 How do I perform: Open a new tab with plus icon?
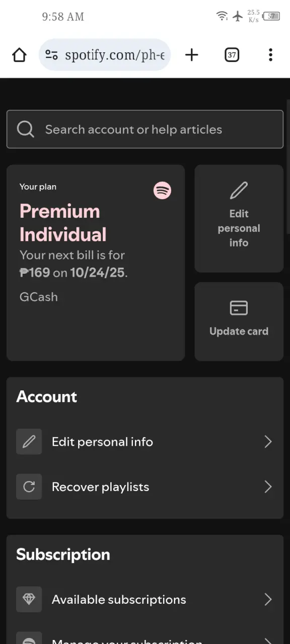point(192,55)
